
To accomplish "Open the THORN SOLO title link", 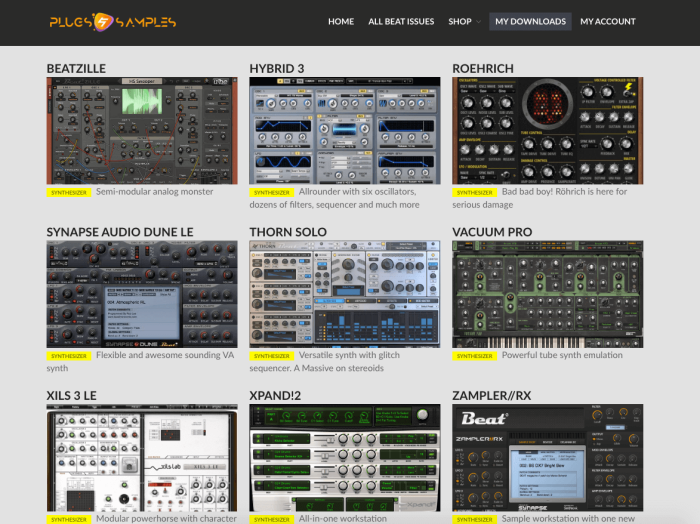I will [x=288, y=232].
